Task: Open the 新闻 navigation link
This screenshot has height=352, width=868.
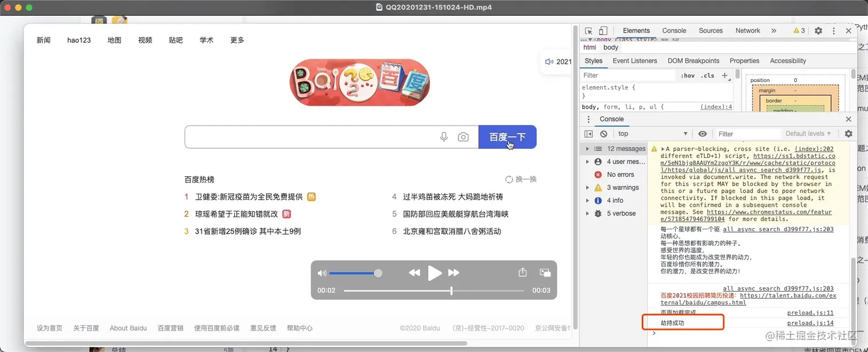Action: click(44, 40)
